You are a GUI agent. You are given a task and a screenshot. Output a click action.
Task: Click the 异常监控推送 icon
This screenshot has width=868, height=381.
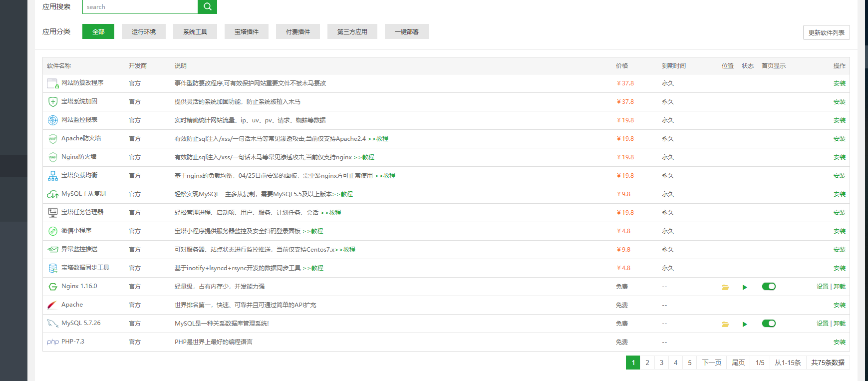click(x=53, y=250)
